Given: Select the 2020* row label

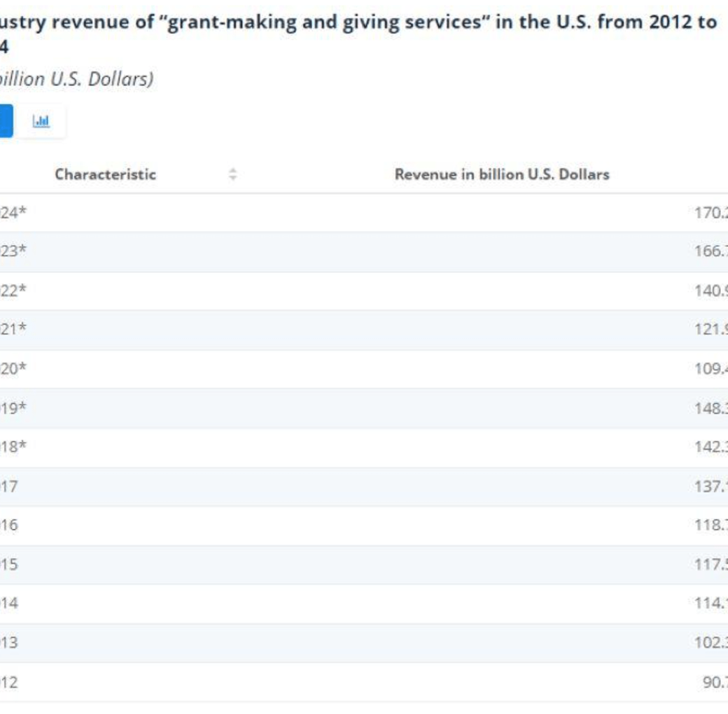Looking at the screenshot, I should click(13, 368).
